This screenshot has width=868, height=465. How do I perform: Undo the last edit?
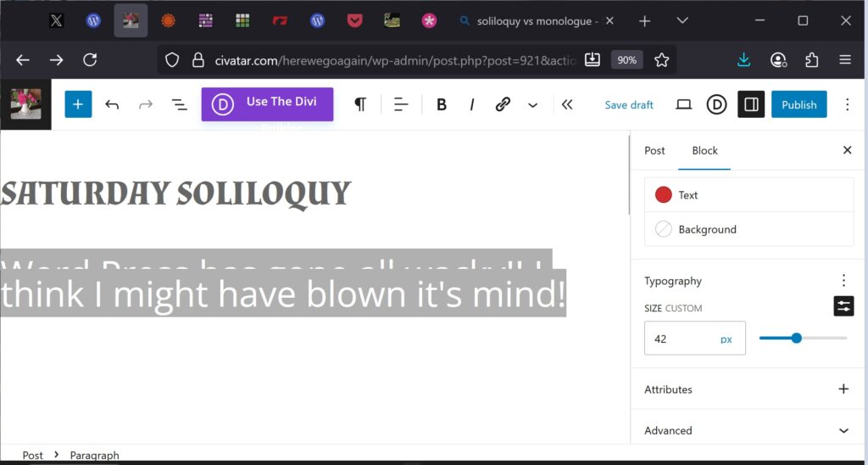tap(112, 104)
